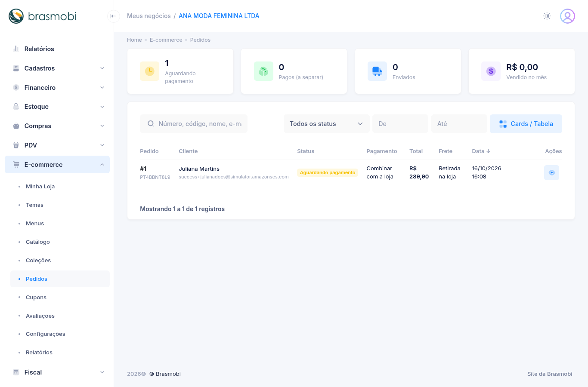This screenshot has width=588, height=387.
Task: Click the yellow clock Aguardando pagamento icon
Action: 149,71
